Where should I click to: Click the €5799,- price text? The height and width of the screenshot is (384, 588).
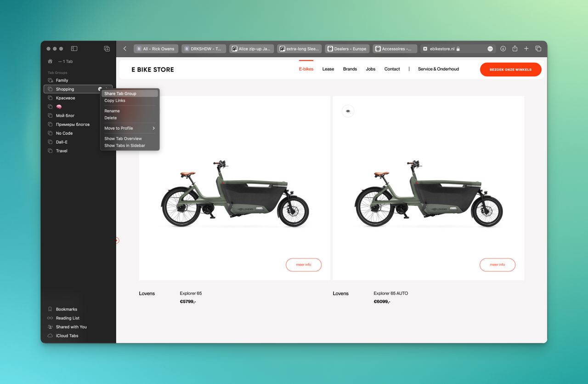pos(188,302)
